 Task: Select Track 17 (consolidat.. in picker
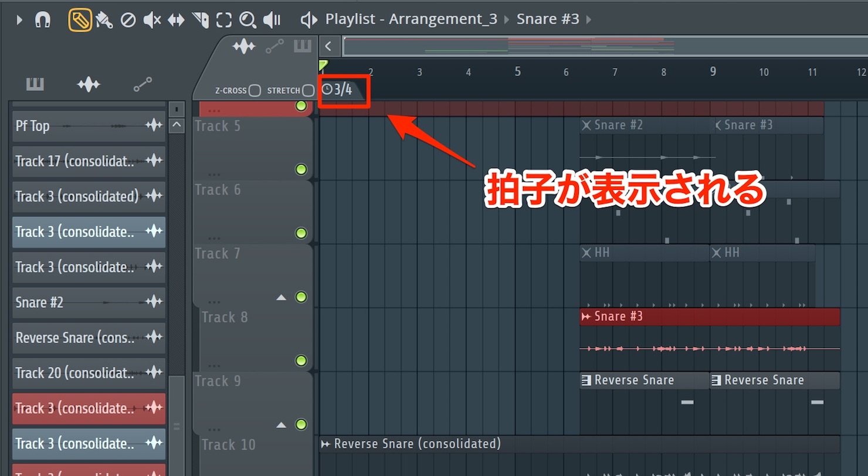point(89,161)
